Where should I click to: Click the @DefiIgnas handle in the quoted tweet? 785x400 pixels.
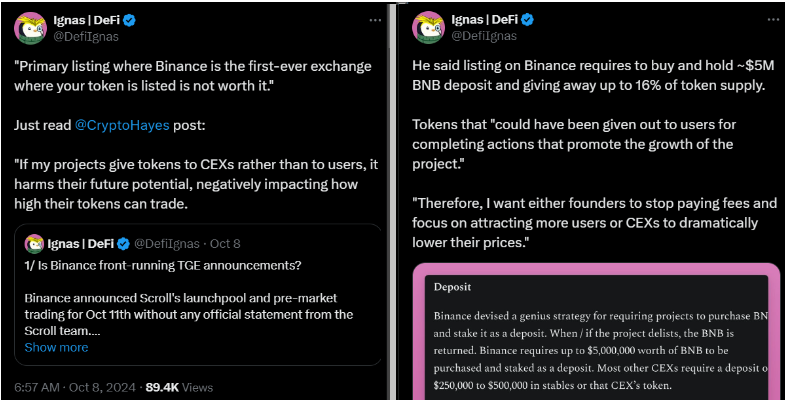pos(167,244)
